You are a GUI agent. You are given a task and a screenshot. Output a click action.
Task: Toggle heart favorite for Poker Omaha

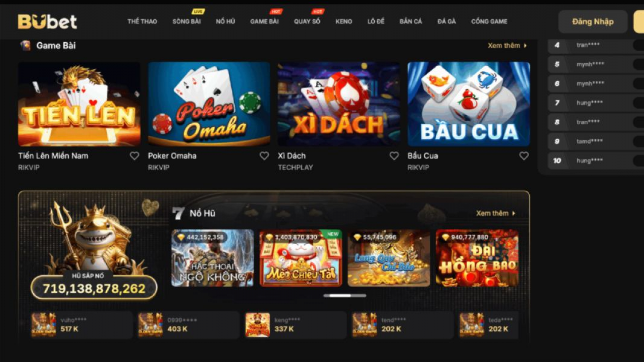click(x=264, y=156)
